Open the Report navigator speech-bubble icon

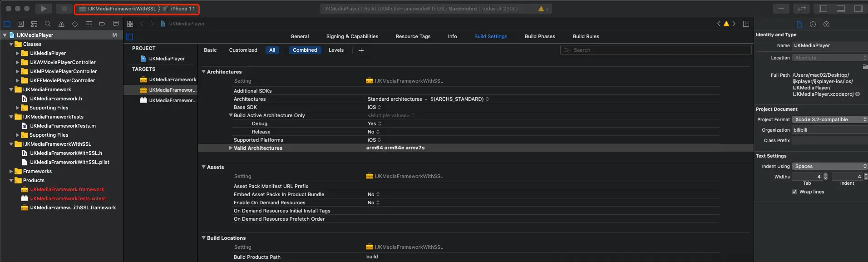tap(116, 24)
